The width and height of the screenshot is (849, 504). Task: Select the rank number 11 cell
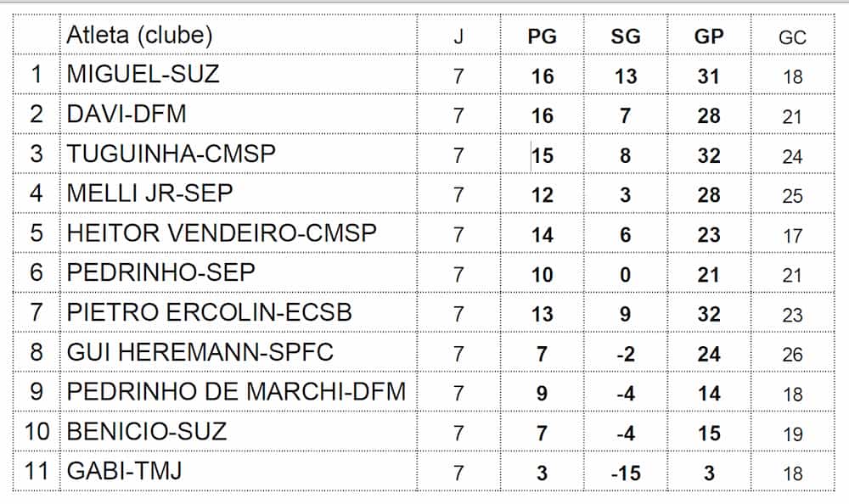(x=37, y=471)
